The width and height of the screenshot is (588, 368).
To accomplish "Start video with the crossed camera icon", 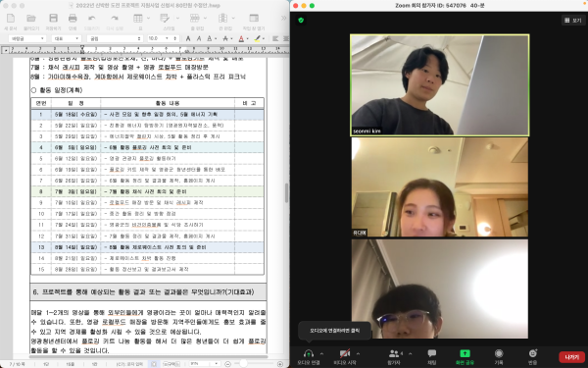I will pyautogui.click(x=345, y=356).
